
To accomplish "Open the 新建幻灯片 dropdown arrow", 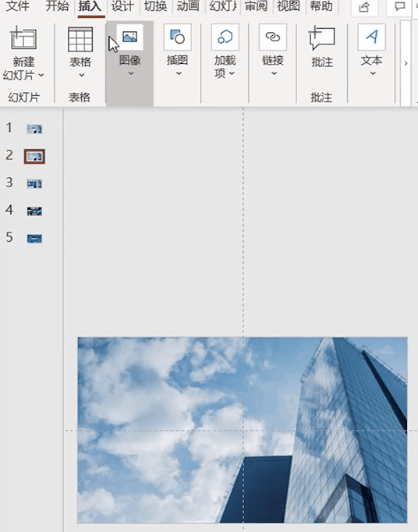I will pyautogui.click(x=41, y=75).
